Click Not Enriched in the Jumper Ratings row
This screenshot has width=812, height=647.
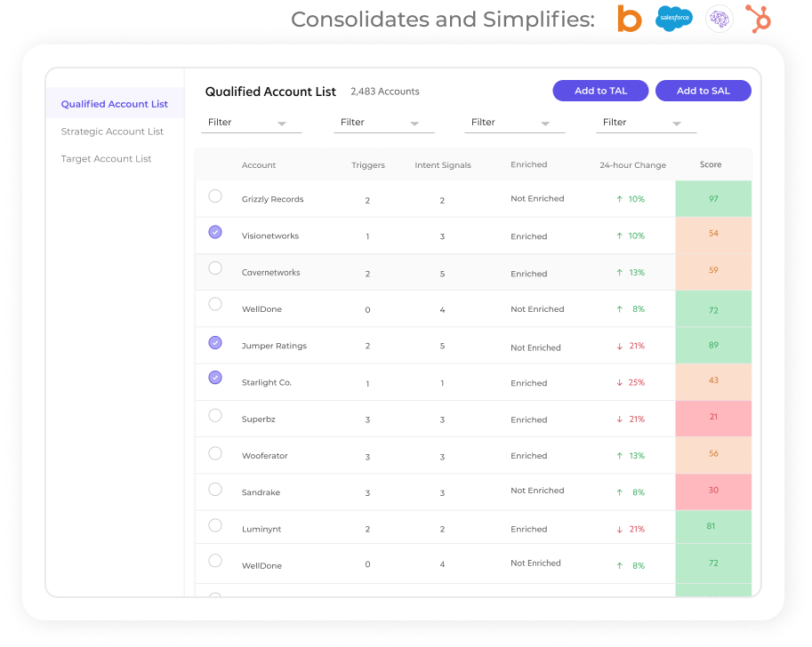[535, 347]
